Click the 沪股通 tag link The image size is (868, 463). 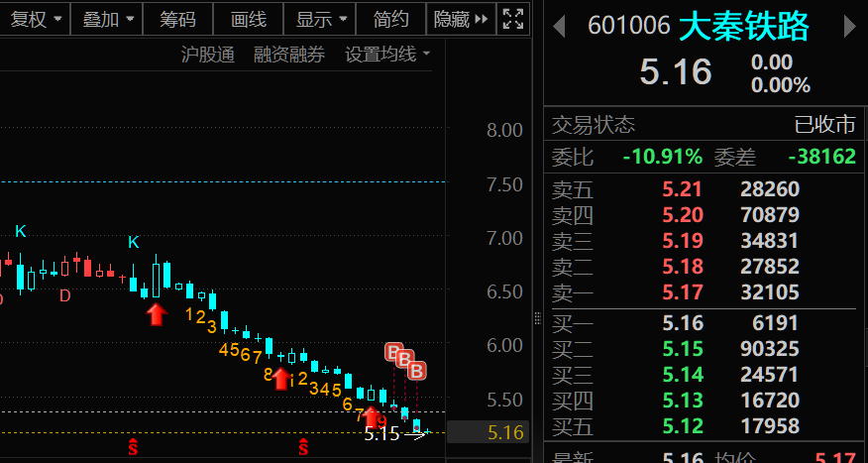pos(208,55)
